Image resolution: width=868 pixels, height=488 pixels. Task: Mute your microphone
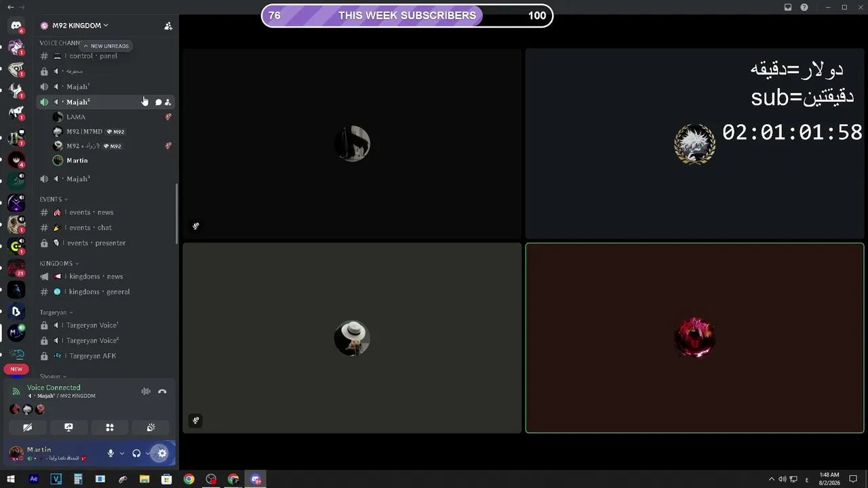pyautogui.click(x=111, y=453)
